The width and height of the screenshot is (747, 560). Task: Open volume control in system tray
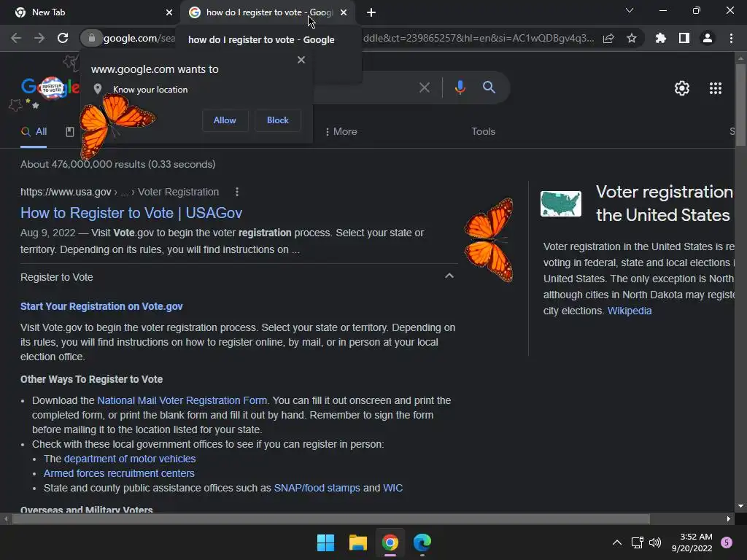(655, 542)
